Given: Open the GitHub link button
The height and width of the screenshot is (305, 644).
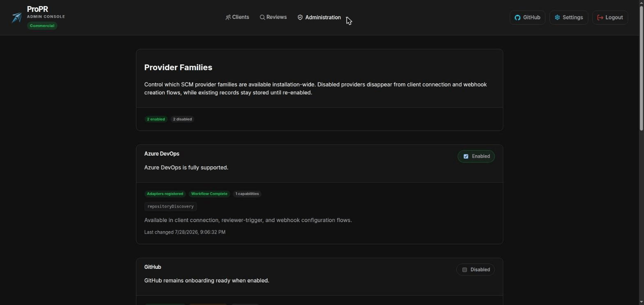Looking at the screenshot, I should [527, 18].
